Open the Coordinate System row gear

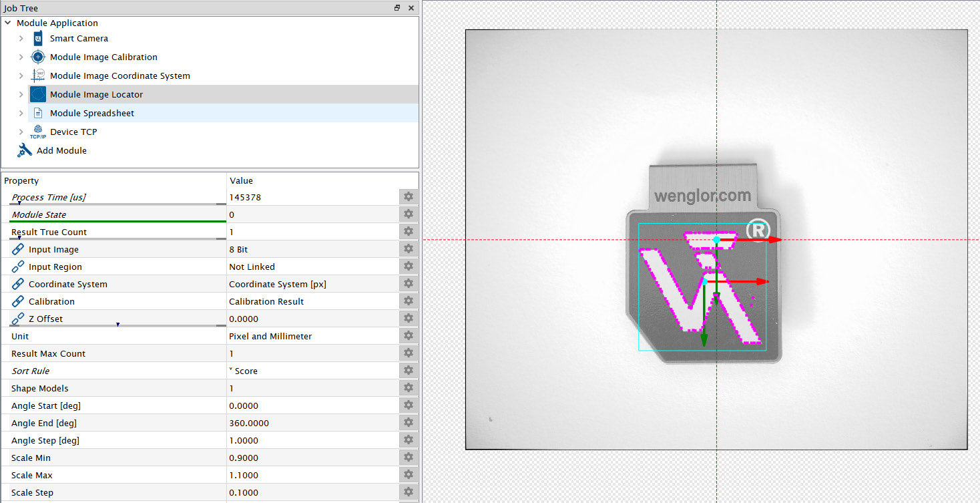[409, 284]
